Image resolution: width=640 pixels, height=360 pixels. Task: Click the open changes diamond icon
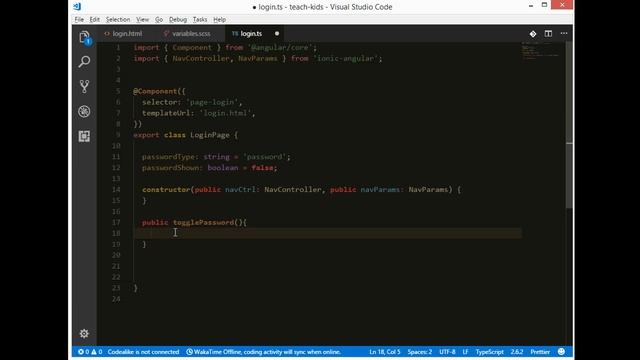click(533, 34)
